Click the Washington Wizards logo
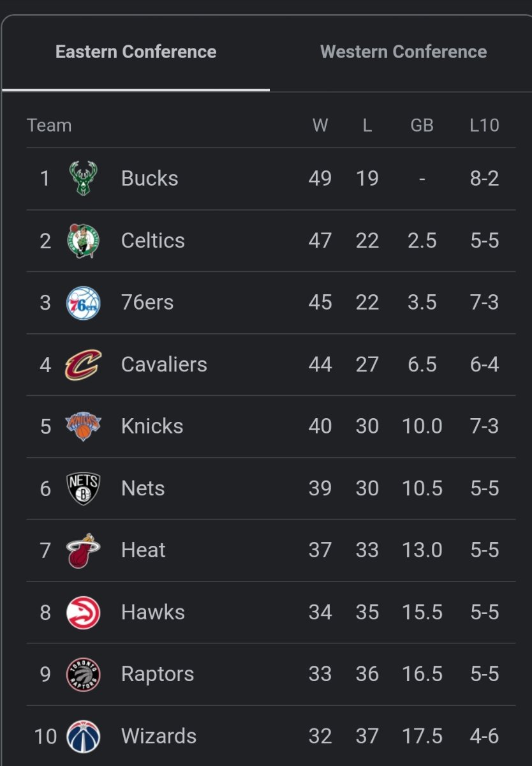 (x=84, y=736)
